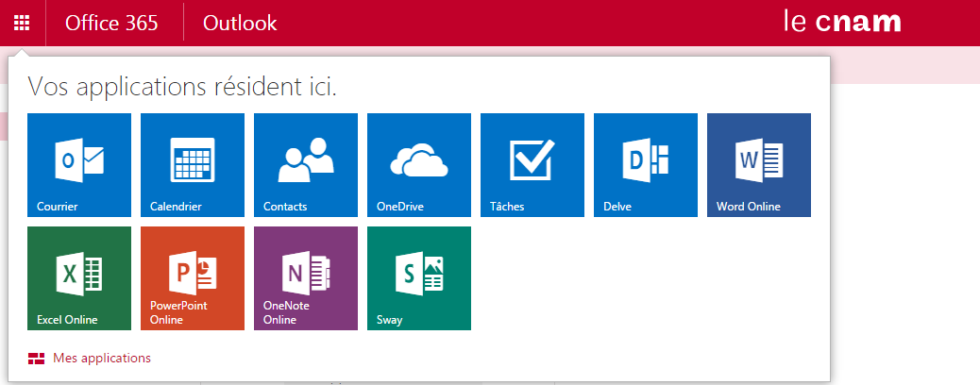Open the OneDrive cloud tile
980x385 pixels.
419,164
